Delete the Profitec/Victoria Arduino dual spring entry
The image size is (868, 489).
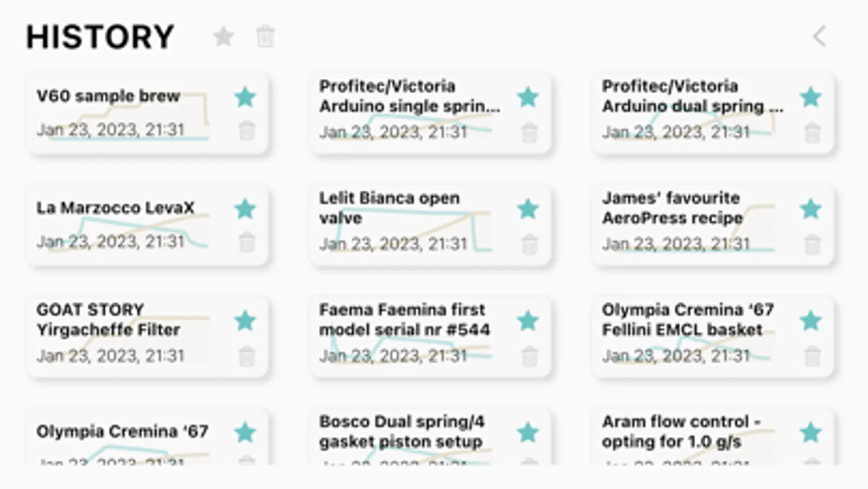click(x=812, y=133)
